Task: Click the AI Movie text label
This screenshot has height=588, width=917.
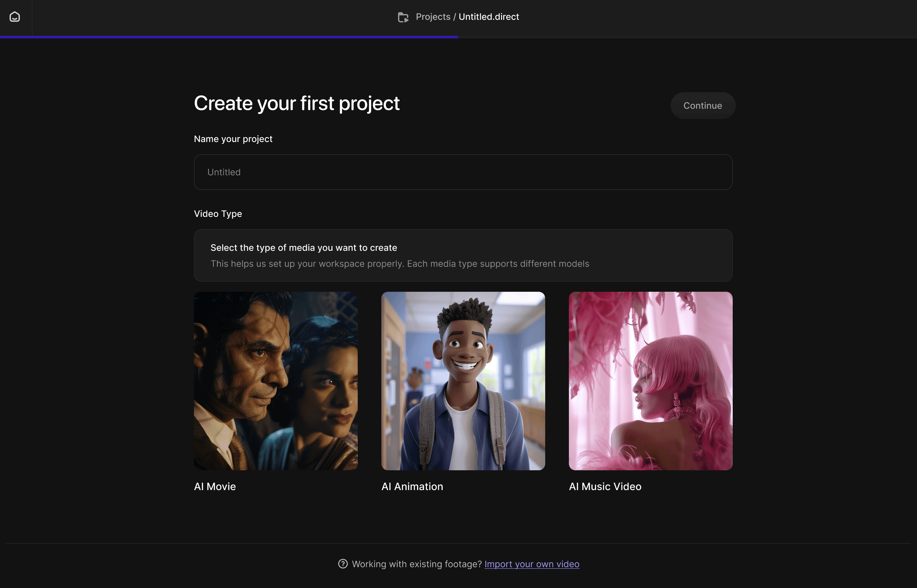Action: coord(215,487)
